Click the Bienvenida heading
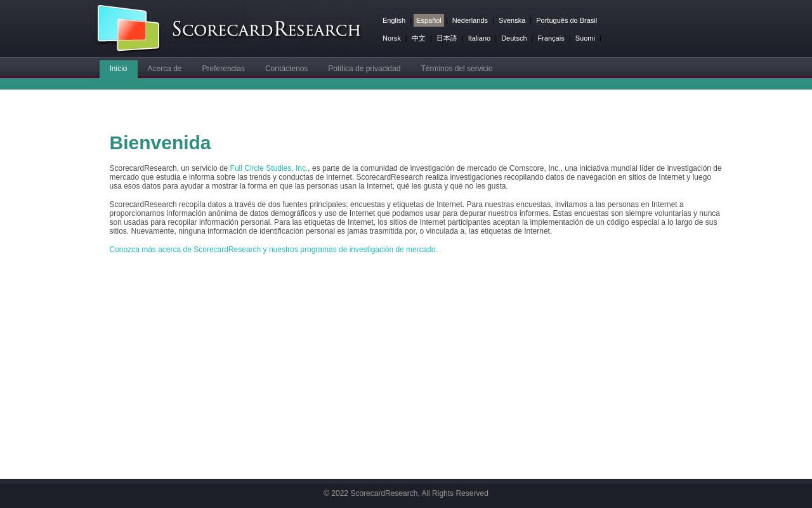Image resolution: width=812 pixels, height=508 pixels. pos(160,143)
